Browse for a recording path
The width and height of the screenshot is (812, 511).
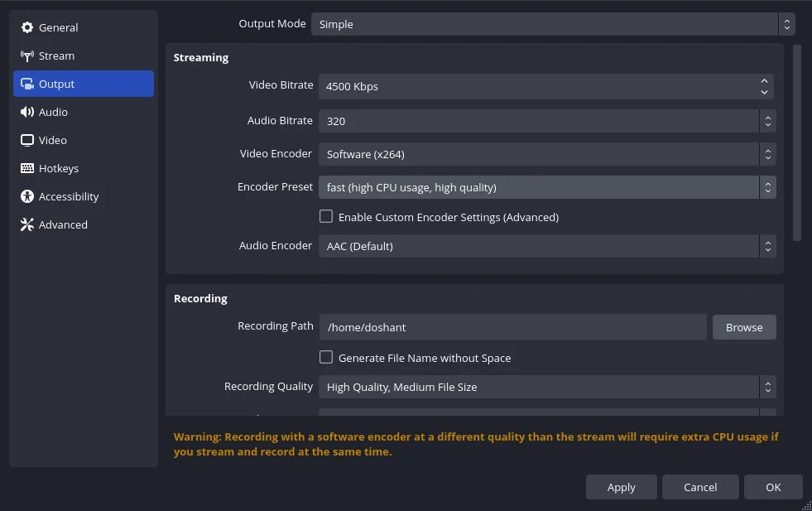[x=743, y=326]
